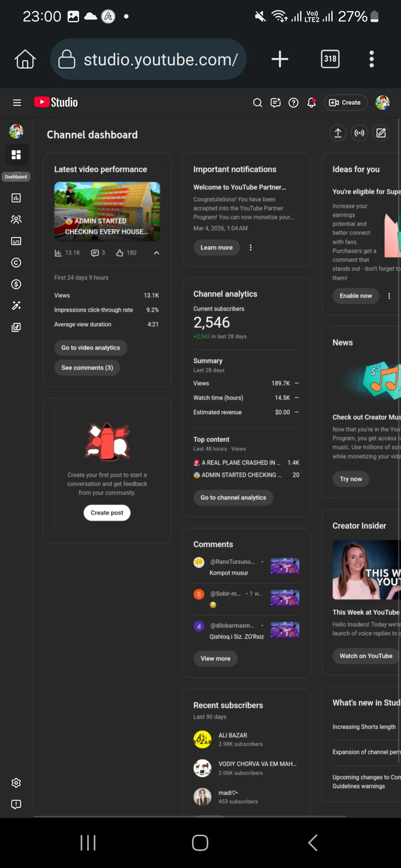401x868 pixels.
Task: Click Go to channel analytics button
Action: point(233,497)
